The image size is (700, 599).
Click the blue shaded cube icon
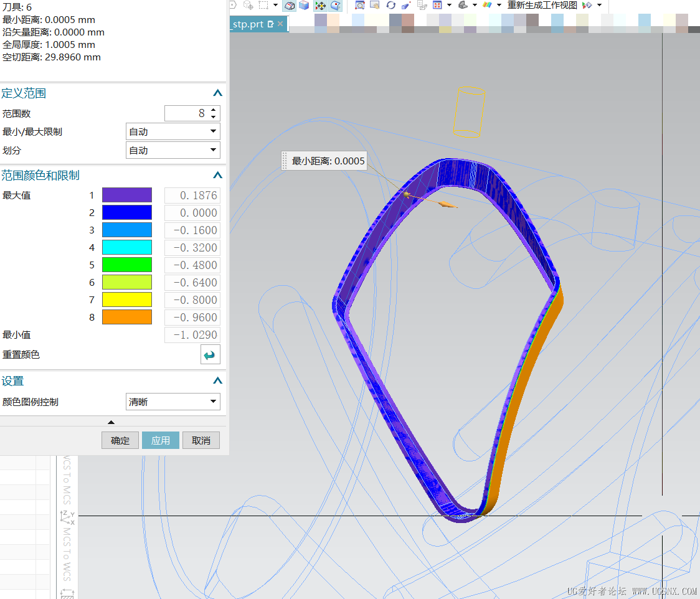[x=304, y=6]
